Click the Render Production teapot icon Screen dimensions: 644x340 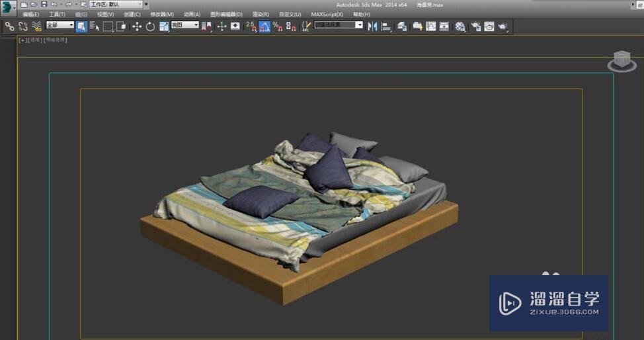point(503,26)
